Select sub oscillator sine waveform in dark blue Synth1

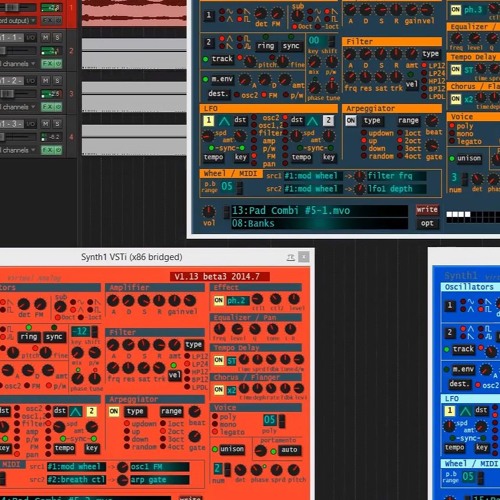pos(310,11)
